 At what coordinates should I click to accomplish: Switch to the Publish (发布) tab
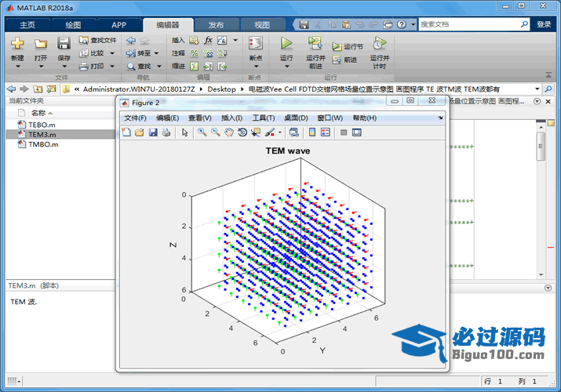tap(216, 25)
